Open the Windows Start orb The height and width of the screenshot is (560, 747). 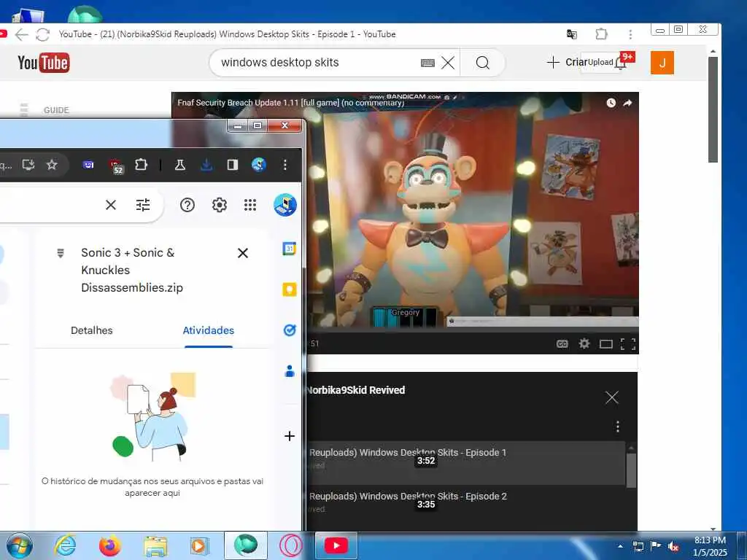tap(19, 545)
